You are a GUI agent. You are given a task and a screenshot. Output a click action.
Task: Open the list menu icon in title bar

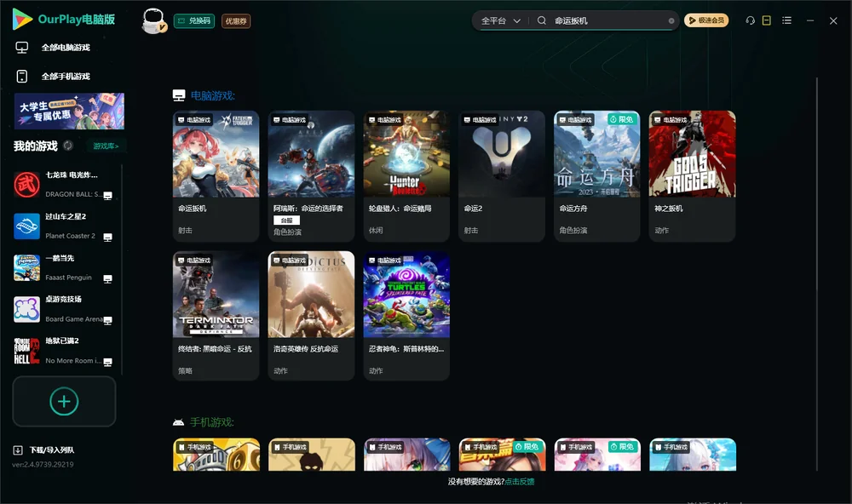(x=786, y=20)
